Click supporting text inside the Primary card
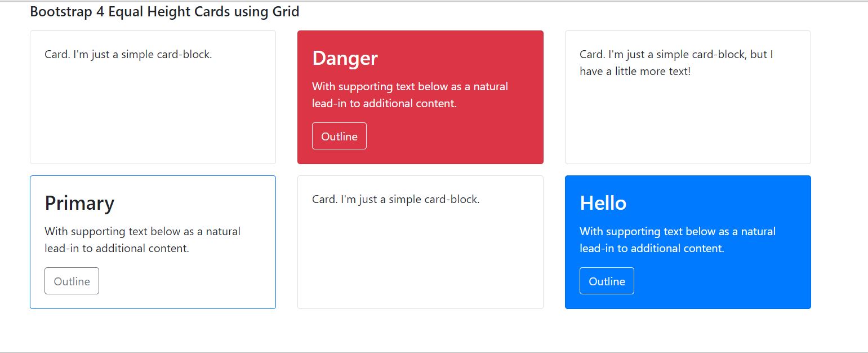This screenshot has width=868, height=353. pos(143,240)
